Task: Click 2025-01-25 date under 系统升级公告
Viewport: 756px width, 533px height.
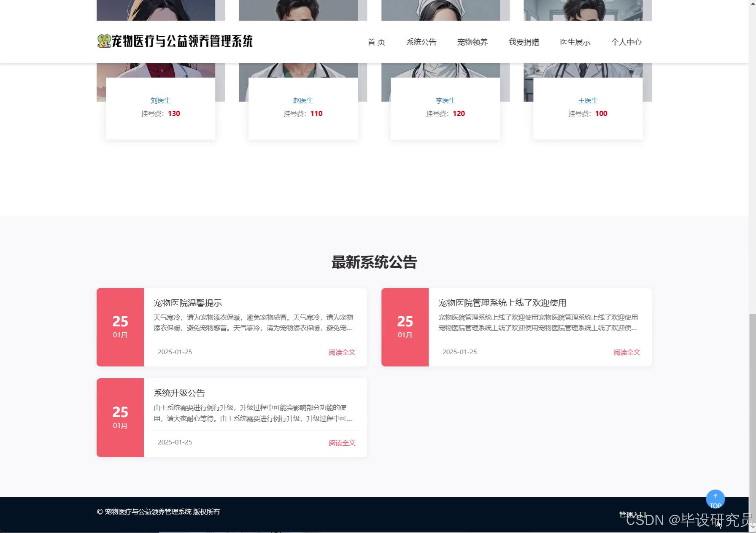Action: pyautogui.click(x=175, y=442)
